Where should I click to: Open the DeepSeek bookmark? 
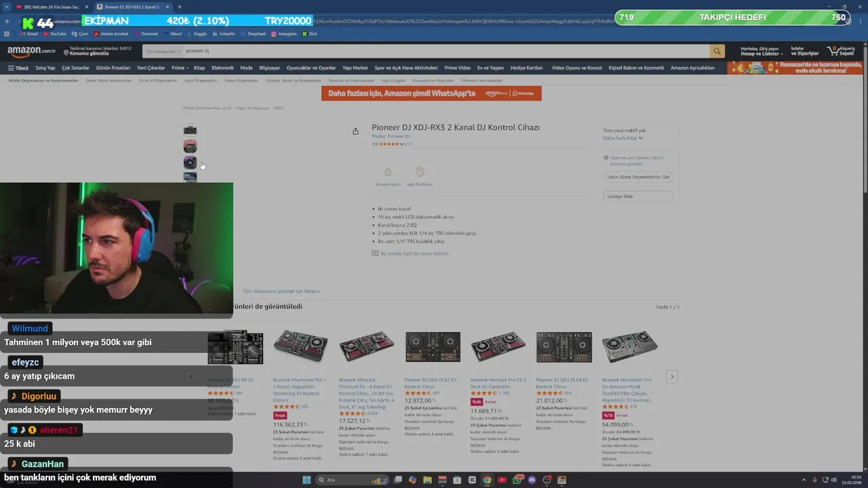point(253,33)
